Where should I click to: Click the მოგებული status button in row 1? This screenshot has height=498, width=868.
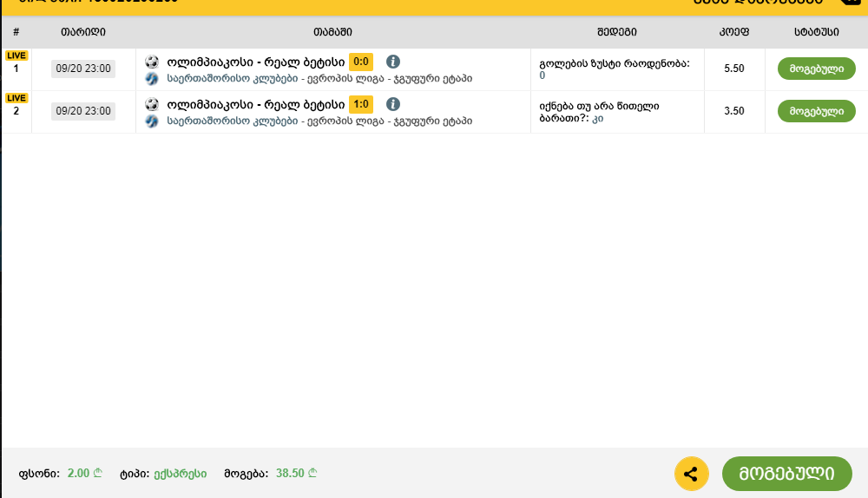(817, 69)
